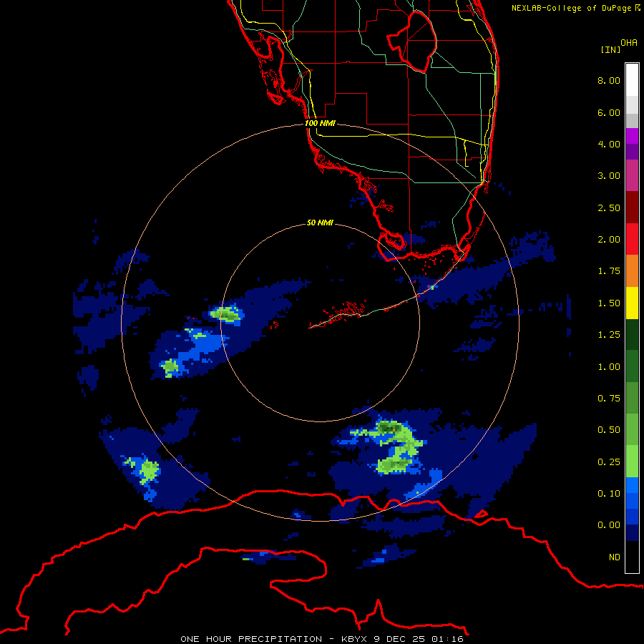Click the NEXLAB-College of DuPage label
This screenshot has width=644, height=644.
pyautogui.click(x=575, y=8)
